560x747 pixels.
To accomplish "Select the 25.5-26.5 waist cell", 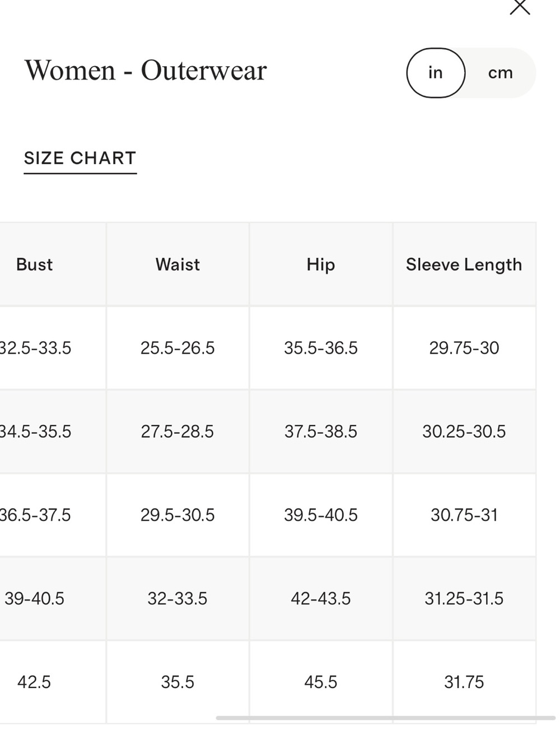I will [178, 348].
